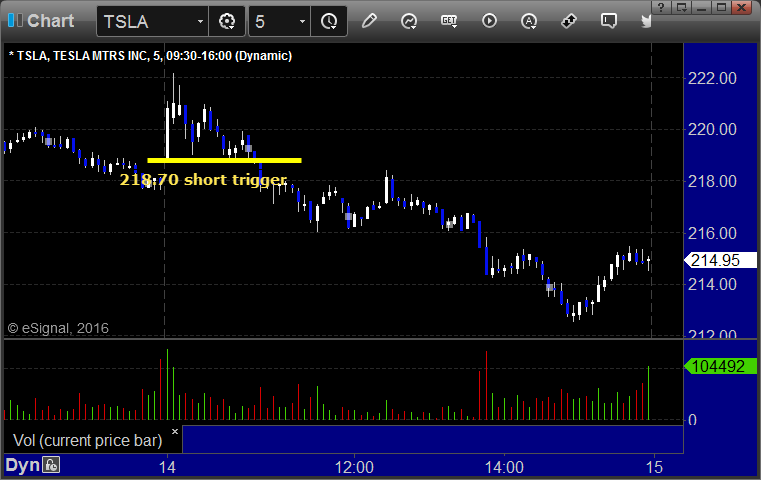The height and width of the screenshot is (480, 761).
Task: Click the blue study bar beside Vol label
Action: pos(432,440)
